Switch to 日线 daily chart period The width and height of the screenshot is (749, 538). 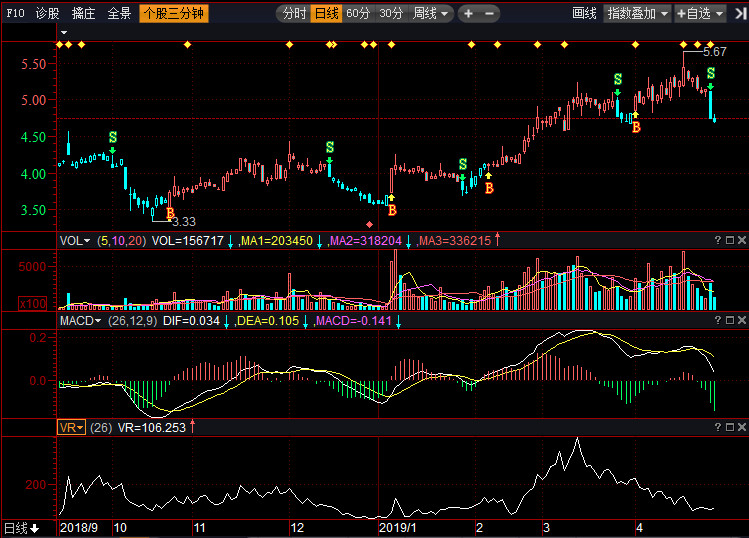point(326,13)
